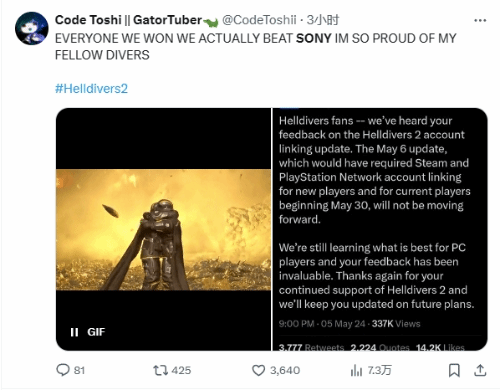
Task: Open the Helldivers hugging GIF thumbnail
Action: click(x=163, y=229)
